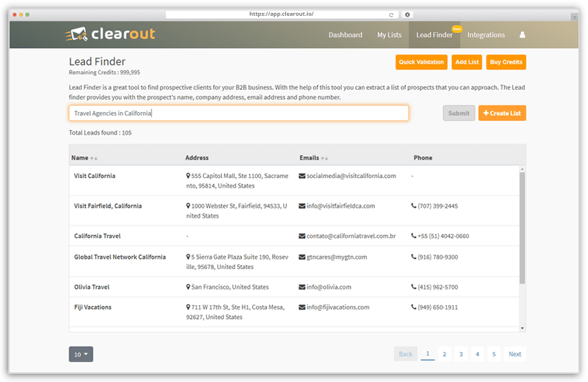Click the Phone column header

click(423, 158)
